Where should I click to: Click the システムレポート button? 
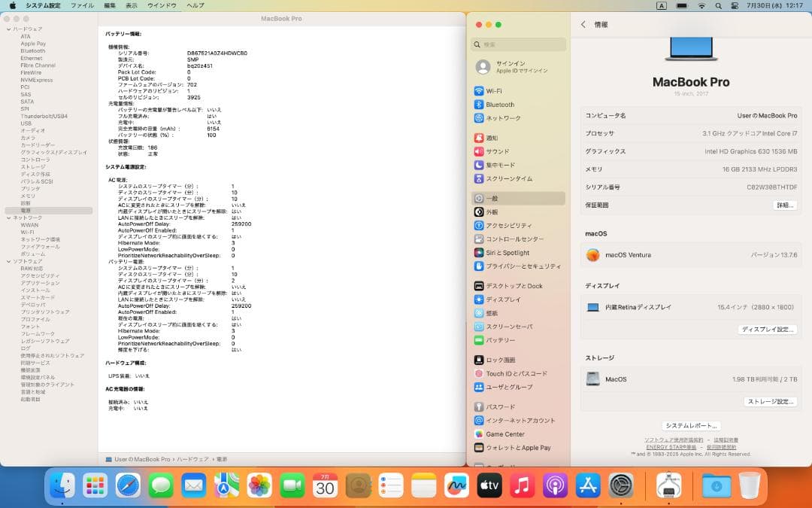690,425
